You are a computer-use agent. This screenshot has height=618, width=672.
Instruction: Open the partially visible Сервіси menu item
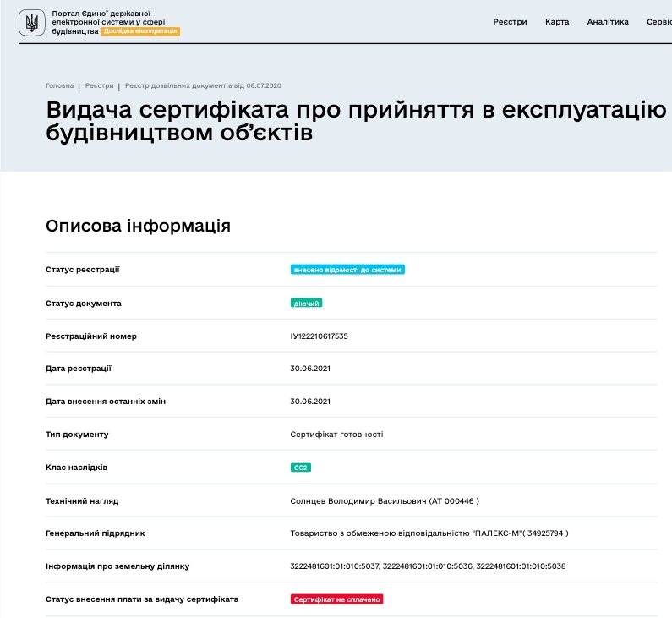click(659, 22)
